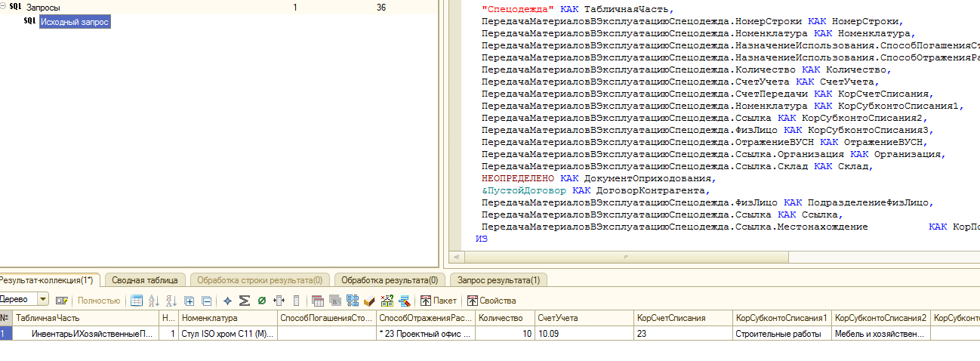Click the blue tree-structure icon
Viewport: 980px width, 361px height.
tap(352, 301)
